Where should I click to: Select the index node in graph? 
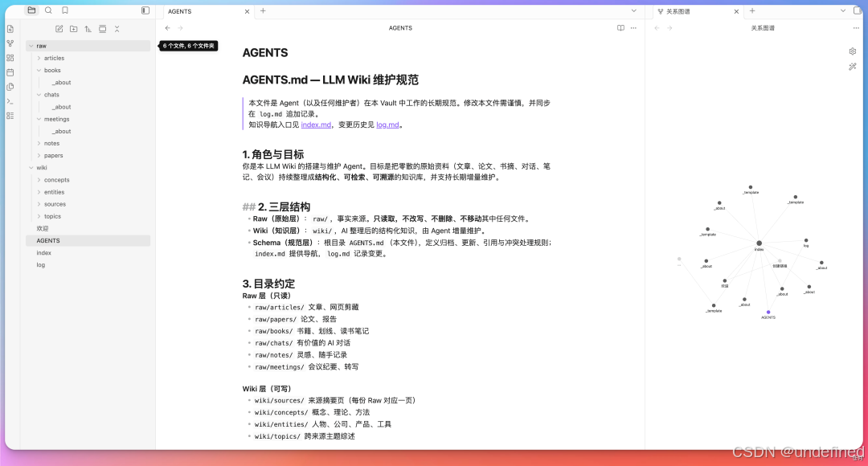pyautogui.click(x=759, y=243)
